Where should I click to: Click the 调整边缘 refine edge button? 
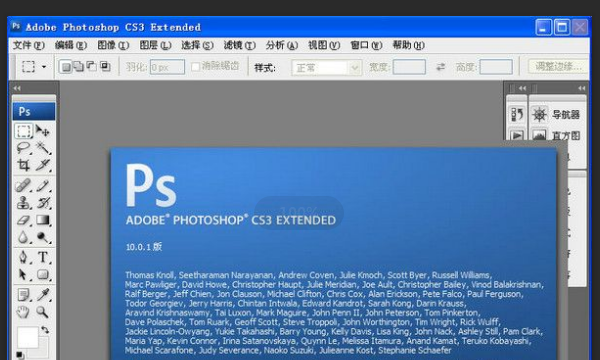(558, 67)
